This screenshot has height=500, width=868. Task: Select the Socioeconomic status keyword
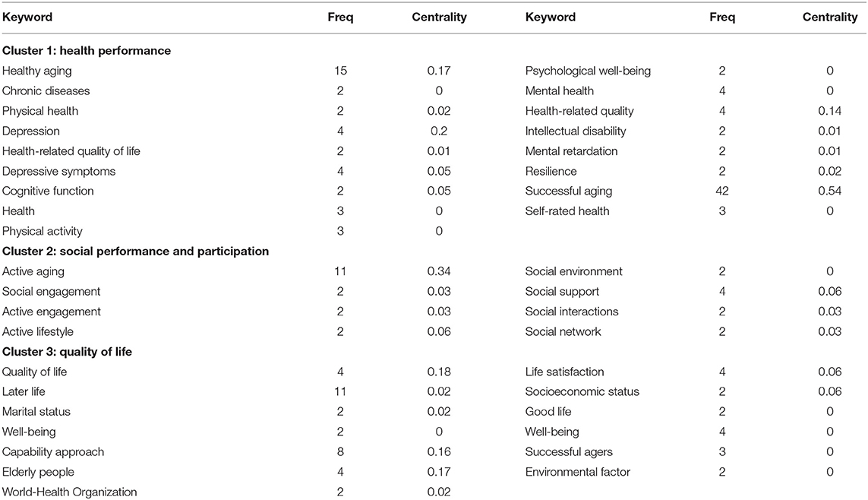point(582,391)
